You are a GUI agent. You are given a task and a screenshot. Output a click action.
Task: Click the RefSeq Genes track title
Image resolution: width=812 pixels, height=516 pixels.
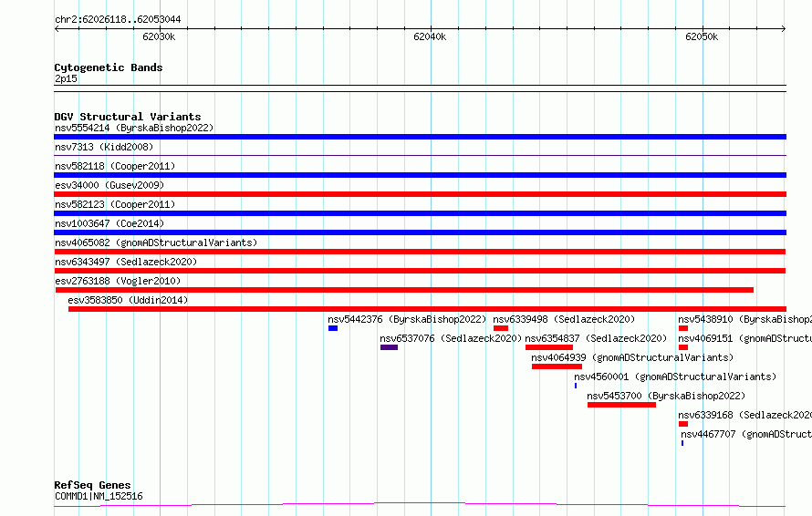(x=92, y=486)
